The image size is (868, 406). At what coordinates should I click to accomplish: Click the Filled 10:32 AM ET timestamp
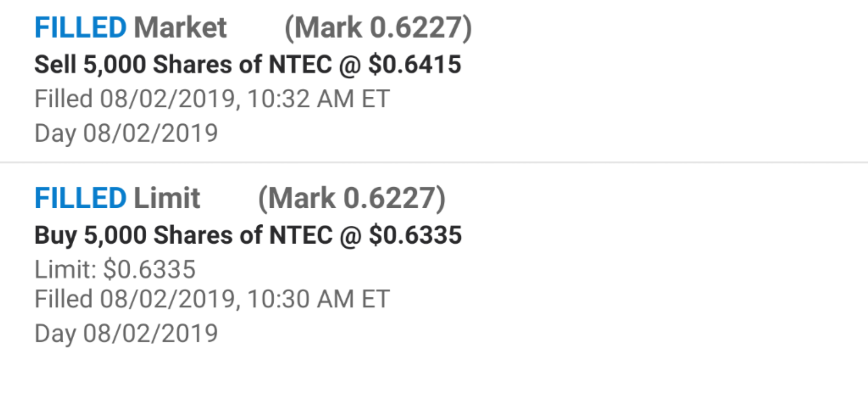212,99
